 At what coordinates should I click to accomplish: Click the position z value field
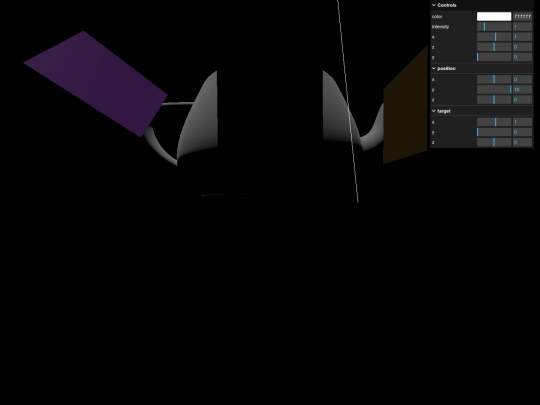(x=522, y=100)
